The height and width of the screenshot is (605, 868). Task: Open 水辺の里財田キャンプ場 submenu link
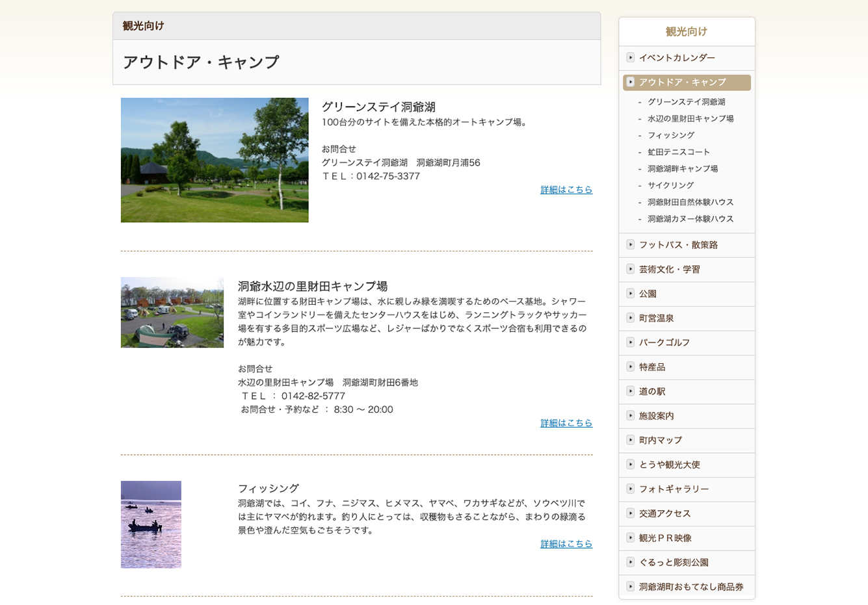[690, 119]
